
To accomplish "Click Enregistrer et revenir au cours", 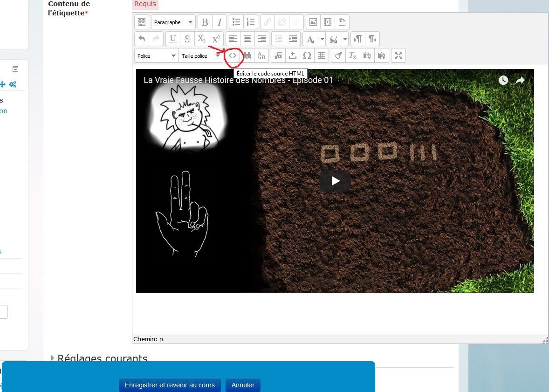I will pos(170,385).
